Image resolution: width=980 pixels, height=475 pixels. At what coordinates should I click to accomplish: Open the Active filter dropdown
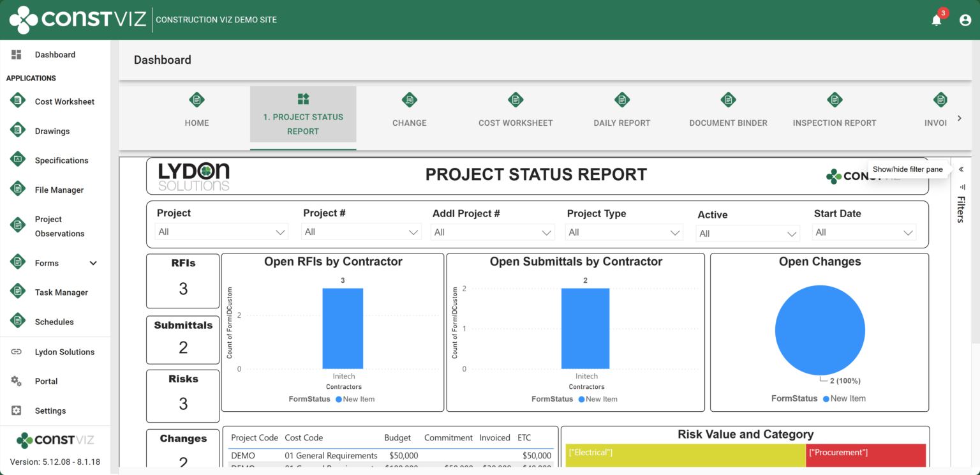[748, 234]
